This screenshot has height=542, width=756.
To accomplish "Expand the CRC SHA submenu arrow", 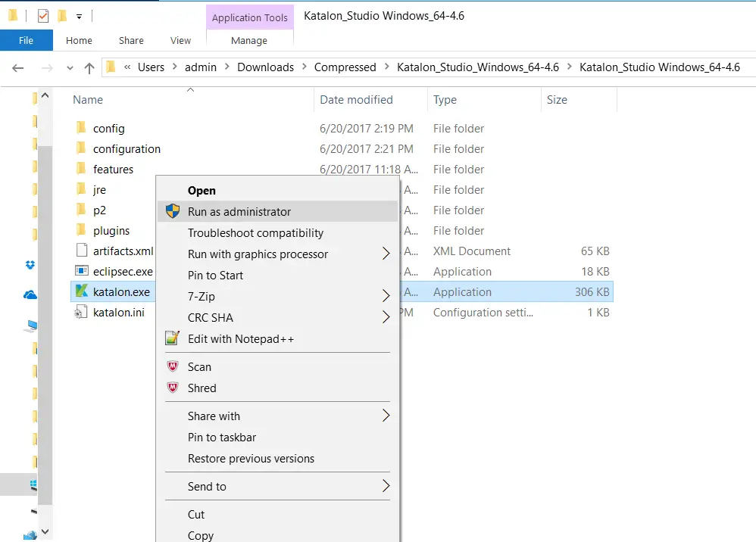I will pyautogui.click(x=386, y=317).
